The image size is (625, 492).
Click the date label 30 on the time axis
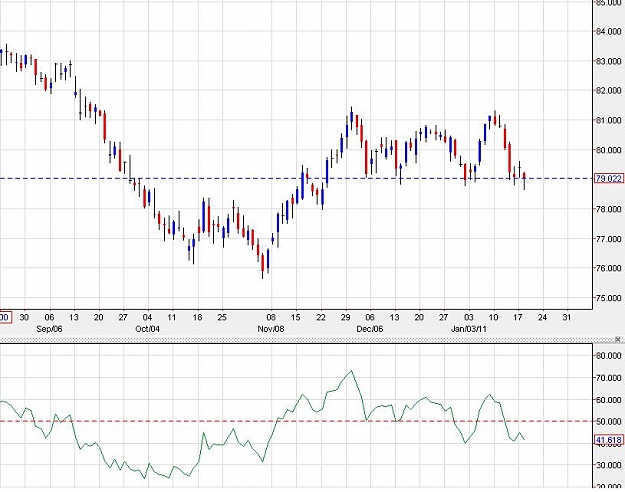(24, 317)
